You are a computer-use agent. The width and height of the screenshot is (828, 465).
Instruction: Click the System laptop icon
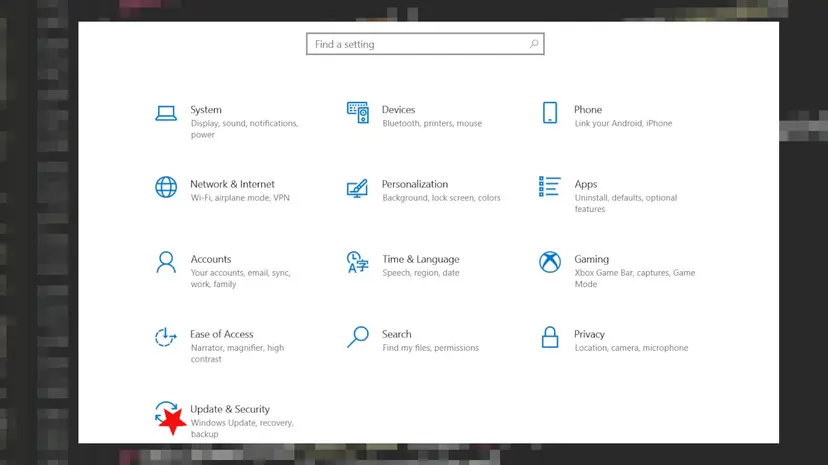tap(166, 113)
